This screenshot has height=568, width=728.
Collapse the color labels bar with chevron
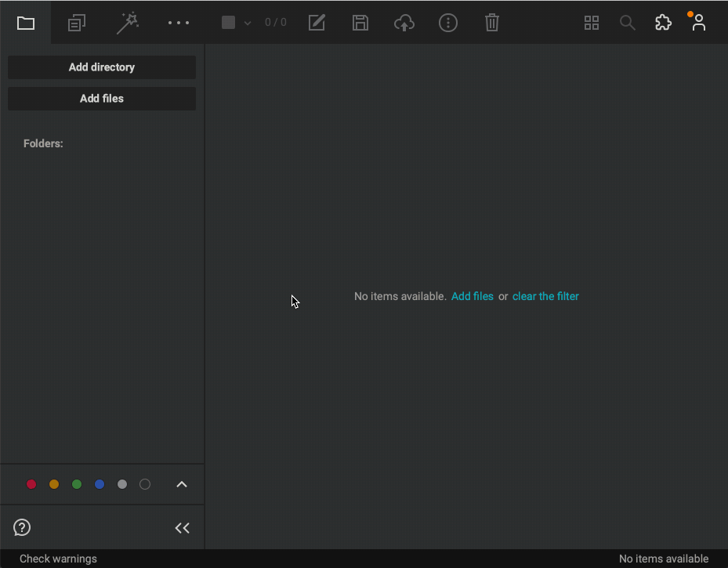point(182,484)
